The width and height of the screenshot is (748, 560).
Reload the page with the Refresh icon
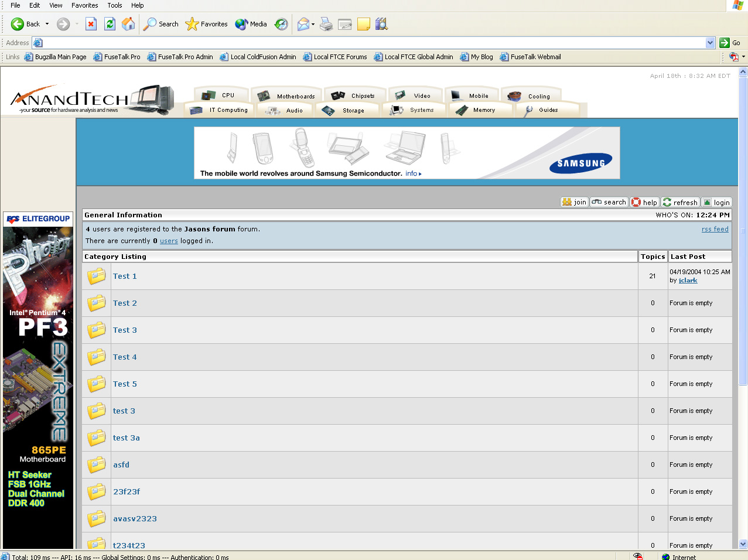coord(110,24)
